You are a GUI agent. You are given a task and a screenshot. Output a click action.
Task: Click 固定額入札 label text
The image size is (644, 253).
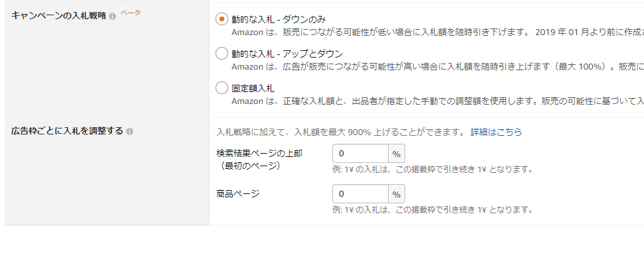pyautogui.click(x=253, y=88)
